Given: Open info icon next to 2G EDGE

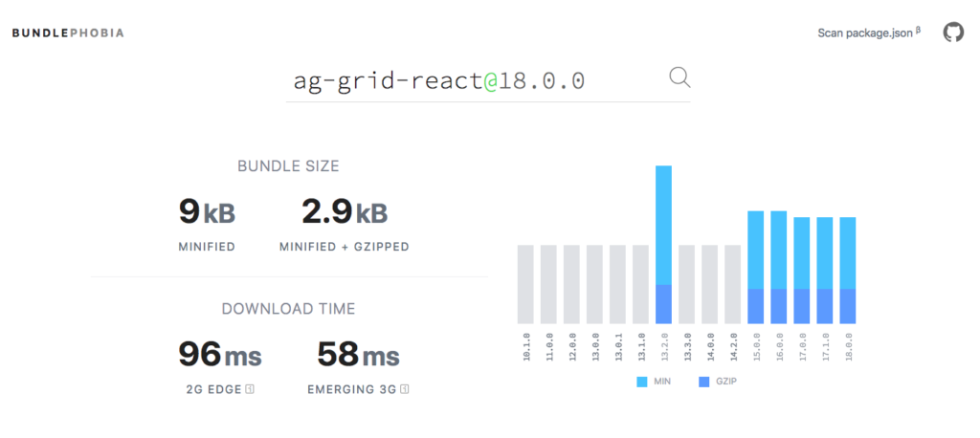Looking at the screenshot, I should [x=251, y=389].
